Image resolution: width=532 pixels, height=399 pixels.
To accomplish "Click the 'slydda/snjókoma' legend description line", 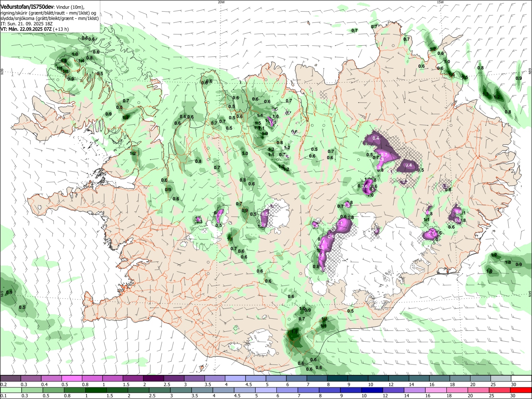I will [49, 18].
